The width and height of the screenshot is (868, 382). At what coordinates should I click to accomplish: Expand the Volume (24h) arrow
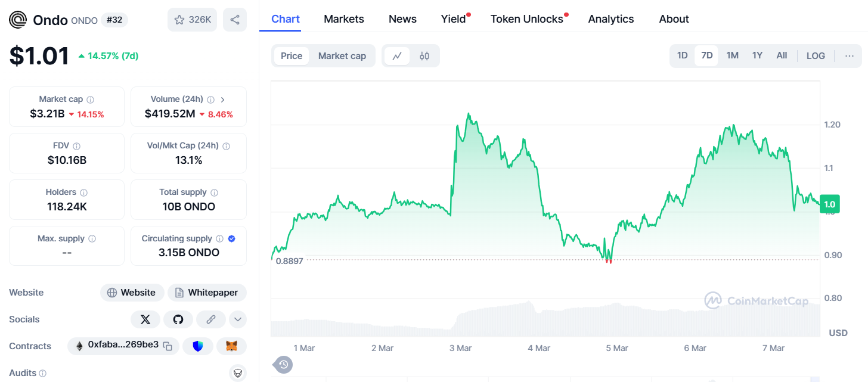coord(222,100)
